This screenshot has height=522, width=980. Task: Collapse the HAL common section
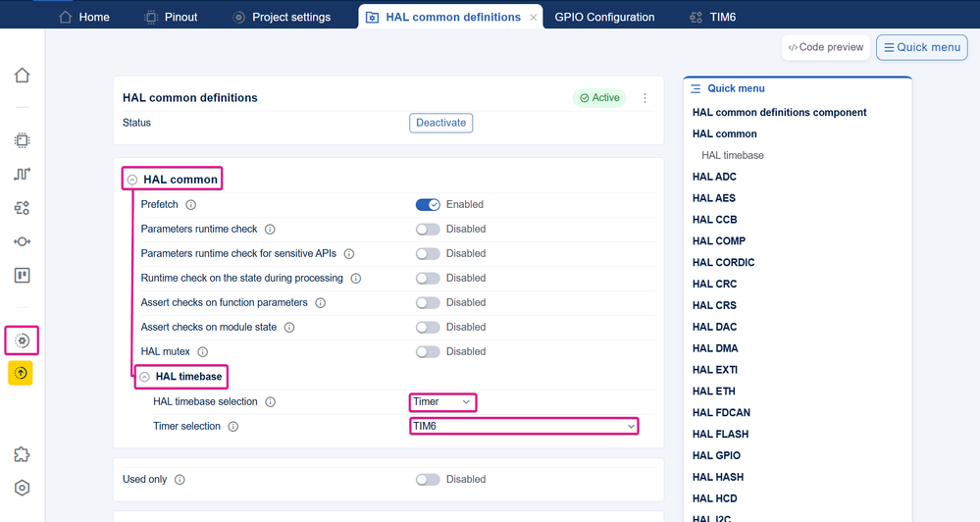click(x=132, y=180)
